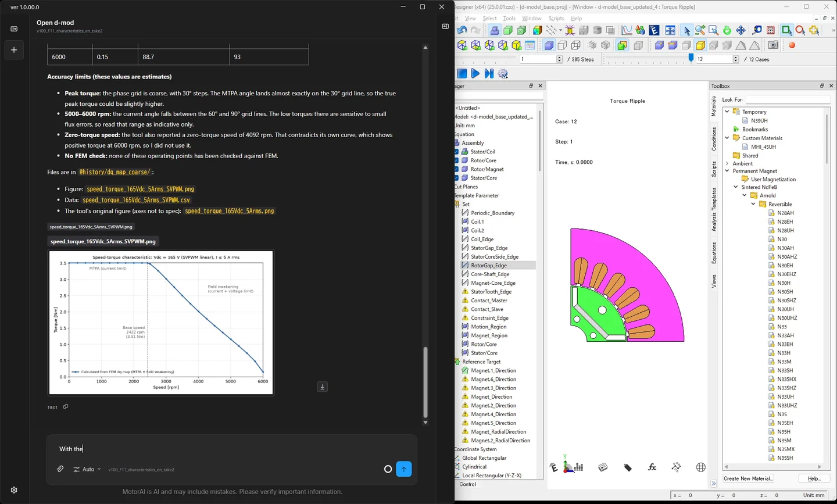The image size is (837, 504).
Task: Click the cases slider blue handle
Action: pos(691,58)
